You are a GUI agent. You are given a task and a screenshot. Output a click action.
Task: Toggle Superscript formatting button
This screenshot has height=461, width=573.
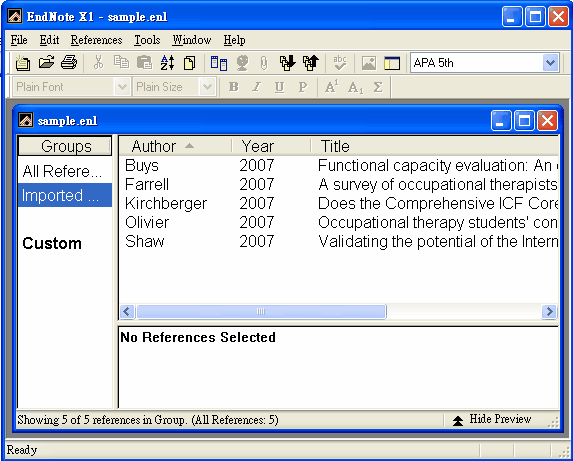(332, 87)
